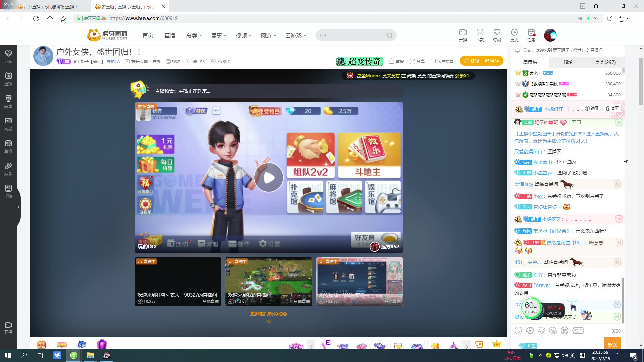The width and height of the screenshot is (644, 362).
Task: Go to 直播 in the top navigation
Action: [x=170, y=35]
